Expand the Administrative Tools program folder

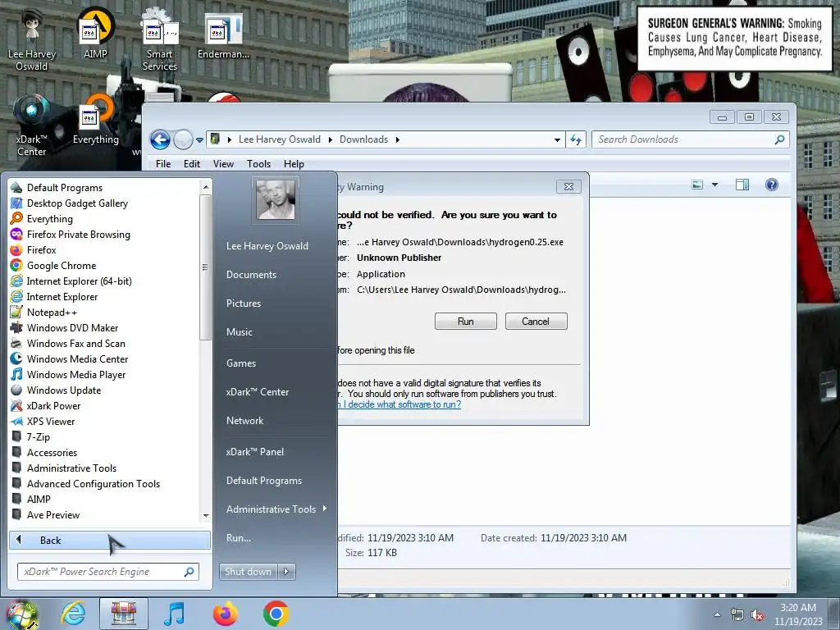point(71,468)
